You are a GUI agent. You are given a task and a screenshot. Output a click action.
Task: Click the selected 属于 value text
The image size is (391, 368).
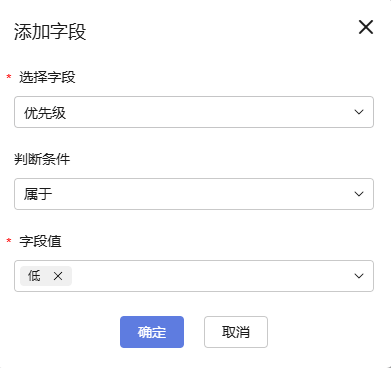38,194
